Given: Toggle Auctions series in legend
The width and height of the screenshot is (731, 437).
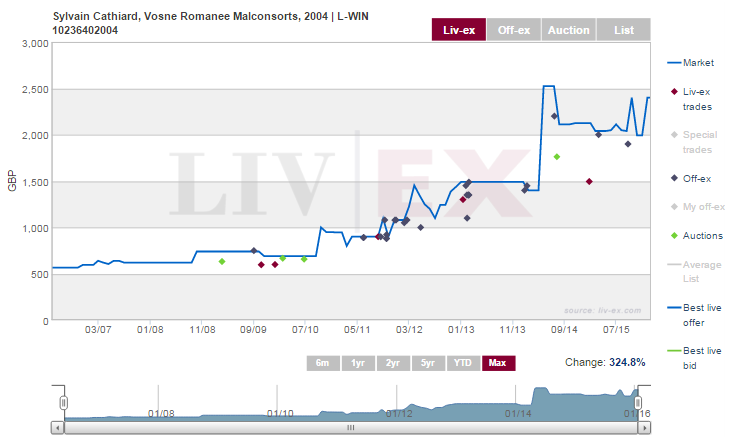Looking at the screenshot, I should [x=697, y=236].
